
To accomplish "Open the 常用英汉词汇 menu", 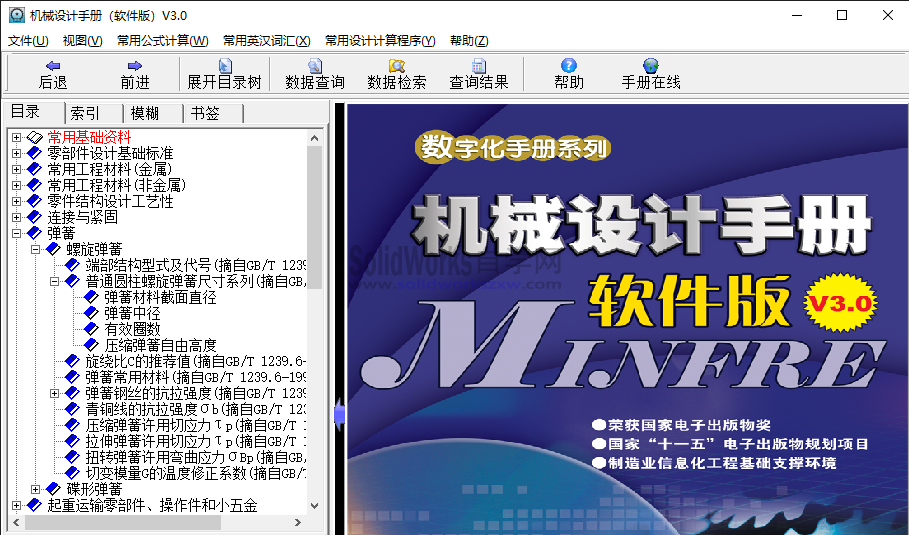I will click(266, 41).
